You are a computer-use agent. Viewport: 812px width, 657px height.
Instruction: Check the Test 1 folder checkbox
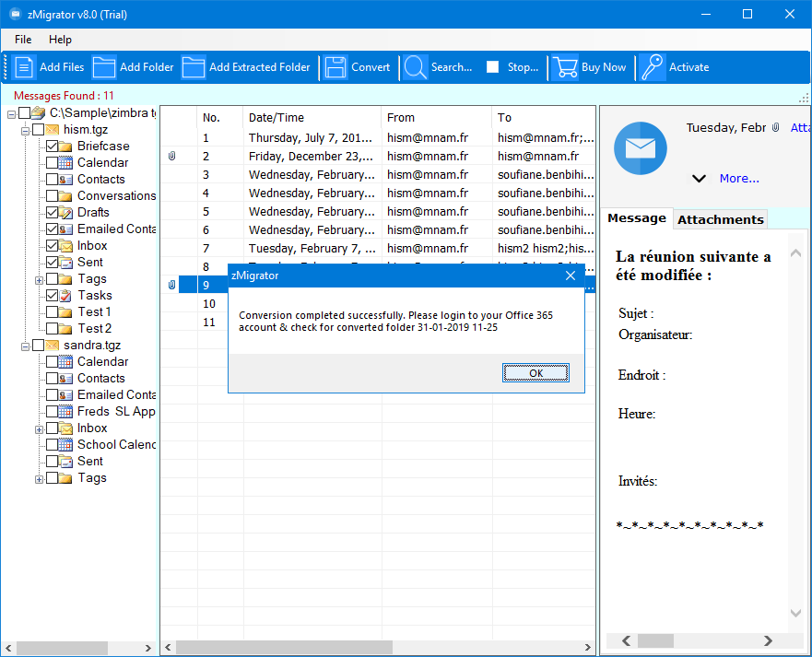tap(52, 311)
